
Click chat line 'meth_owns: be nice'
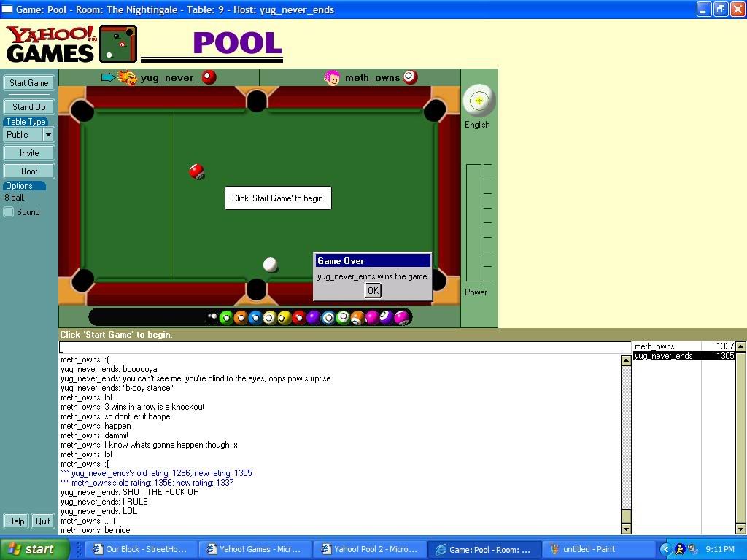(96, 530)
